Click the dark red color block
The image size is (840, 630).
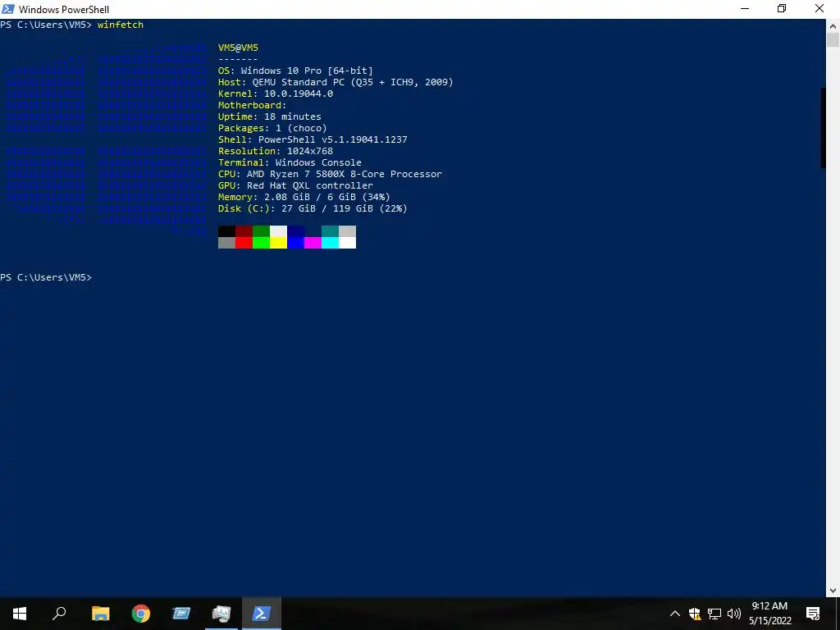pyautogui.click(x=244, y=231)
